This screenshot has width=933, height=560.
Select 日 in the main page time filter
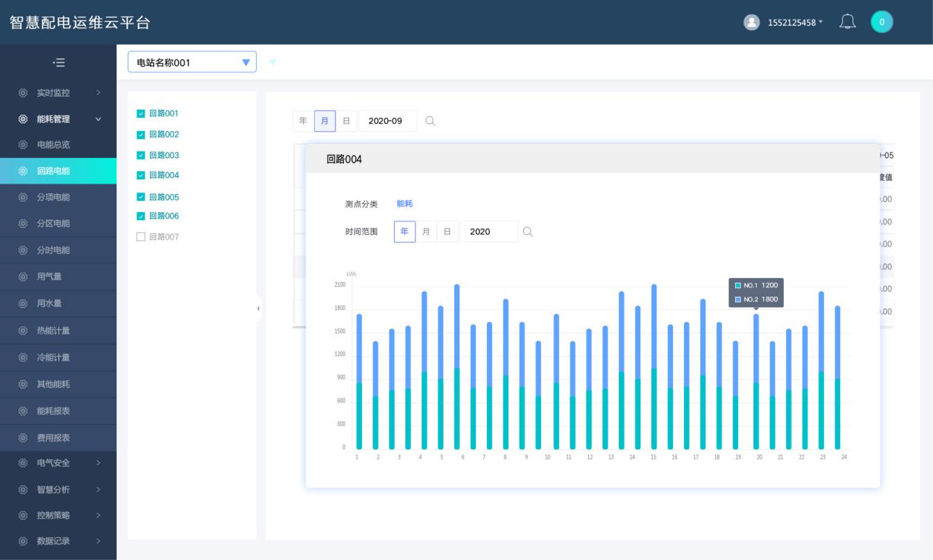[x=346, y=121]
